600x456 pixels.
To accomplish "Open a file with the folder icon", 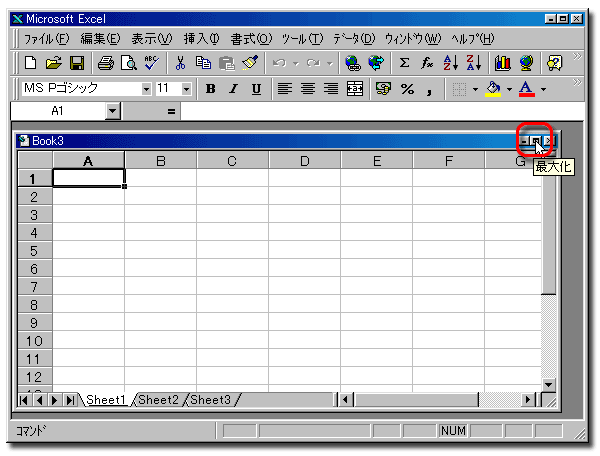I will [54, 63].
